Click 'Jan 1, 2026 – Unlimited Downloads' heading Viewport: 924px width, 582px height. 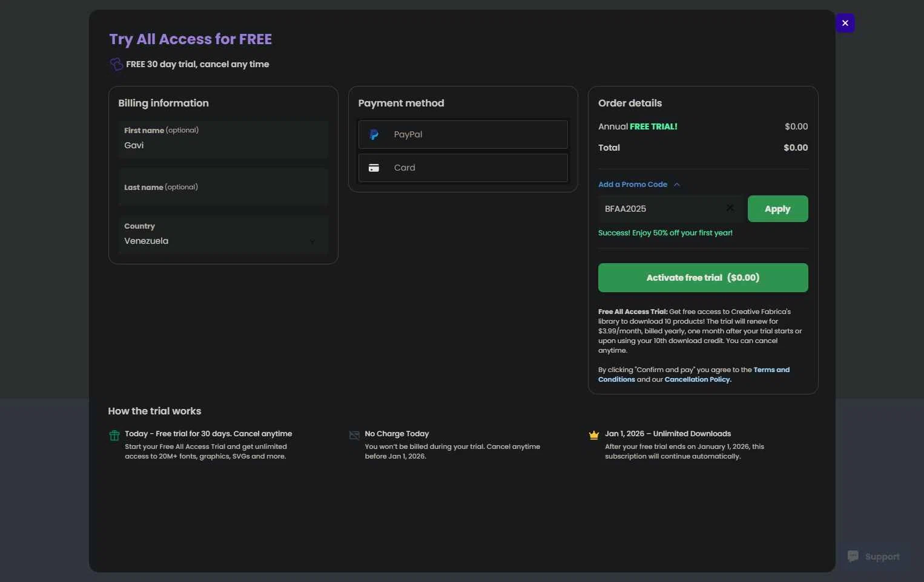point(668,434)
